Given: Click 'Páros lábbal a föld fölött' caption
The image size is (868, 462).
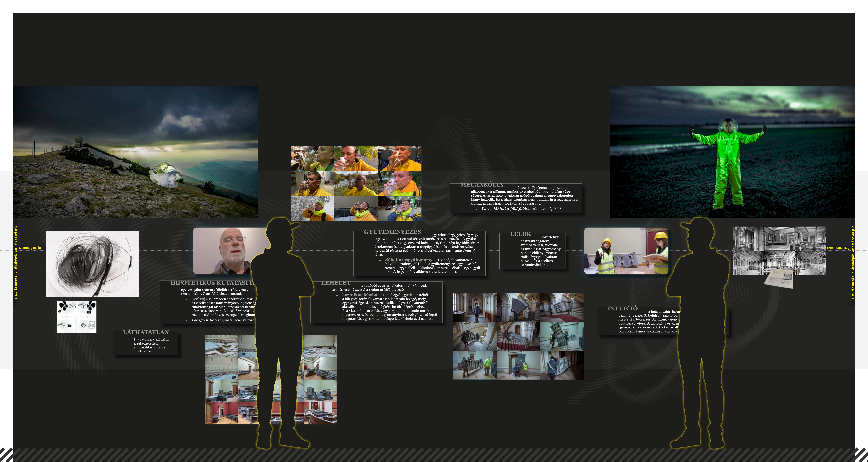Looking at the screenshot, I should (505, 209).
